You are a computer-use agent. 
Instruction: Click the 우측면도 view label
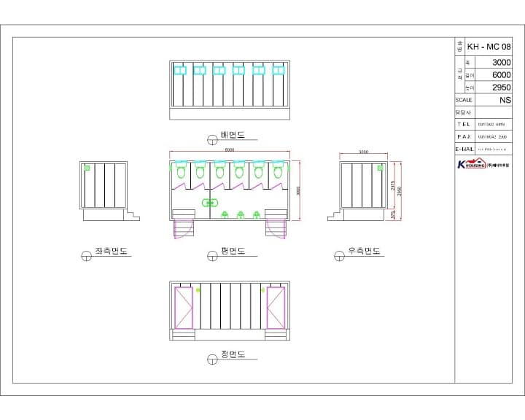tap(365, 251)
